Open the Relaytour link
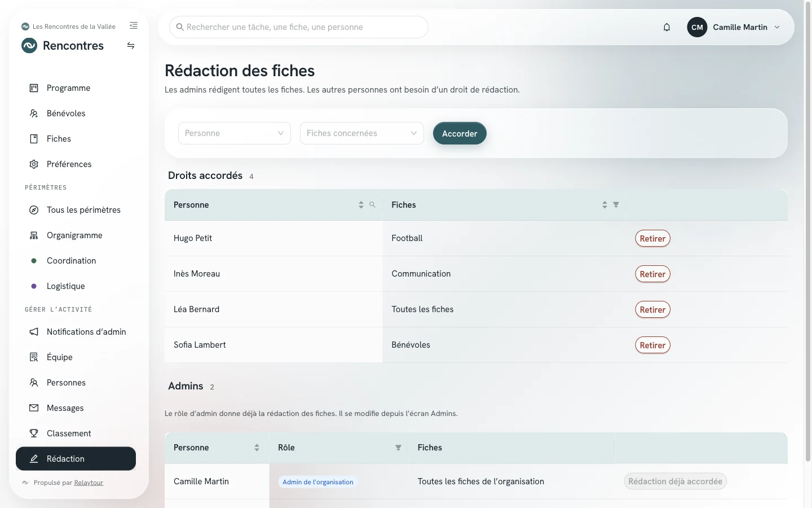 [x=89, y=483]
